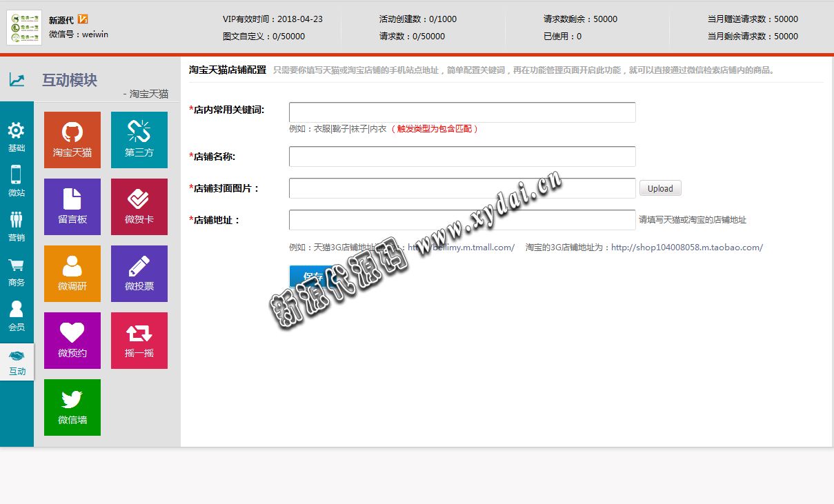Open the 微预约 reservation tile
Screen dimensions: 834x504
[x=72, y=341]
